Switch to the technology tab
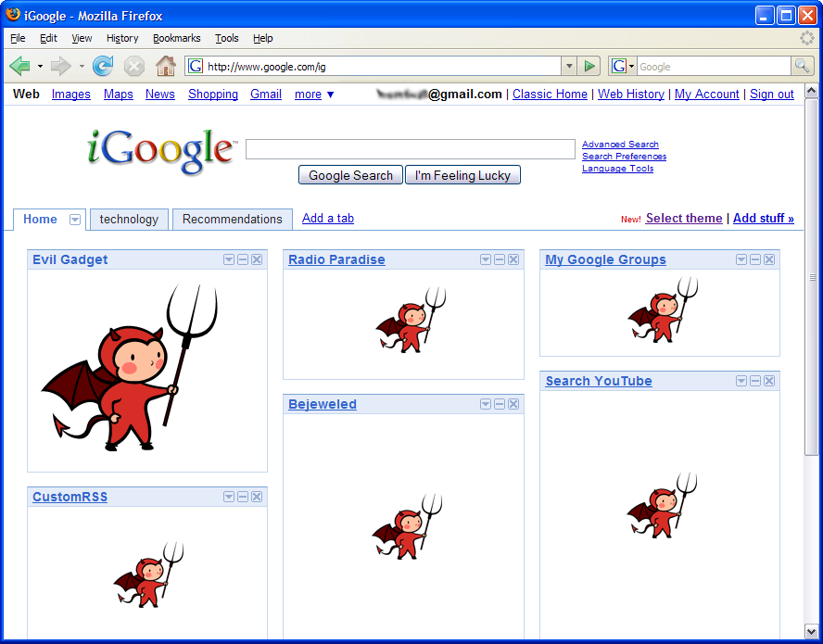 pyautogui.click(x=129, y=220)
